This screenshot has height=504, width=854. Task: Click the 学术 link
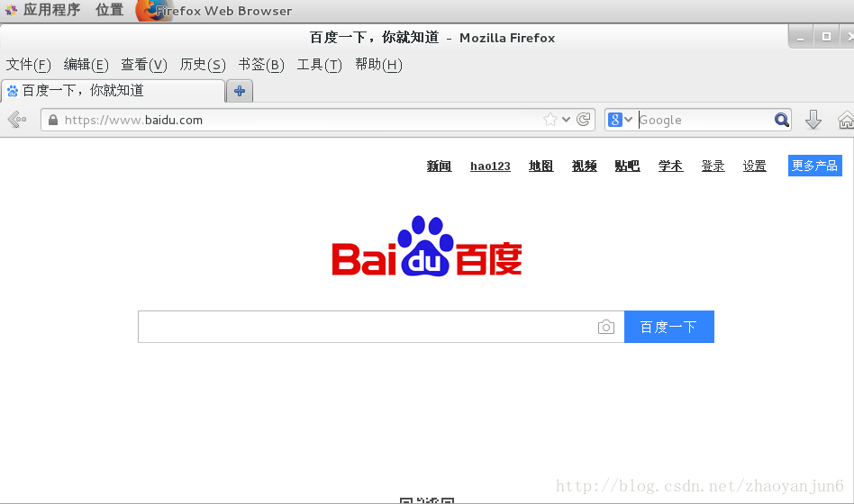670,166
